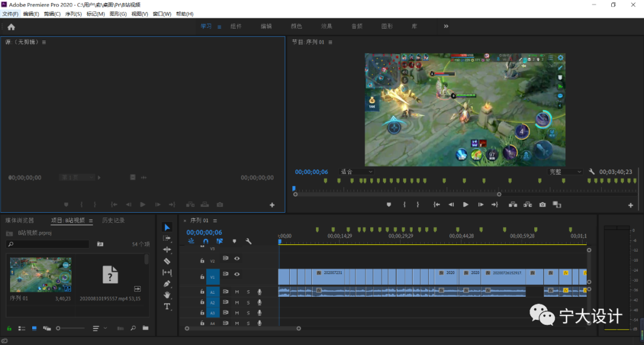Mute audio track A1
Viewport: 644px width, 345px height.
click(x=237, y=292)
